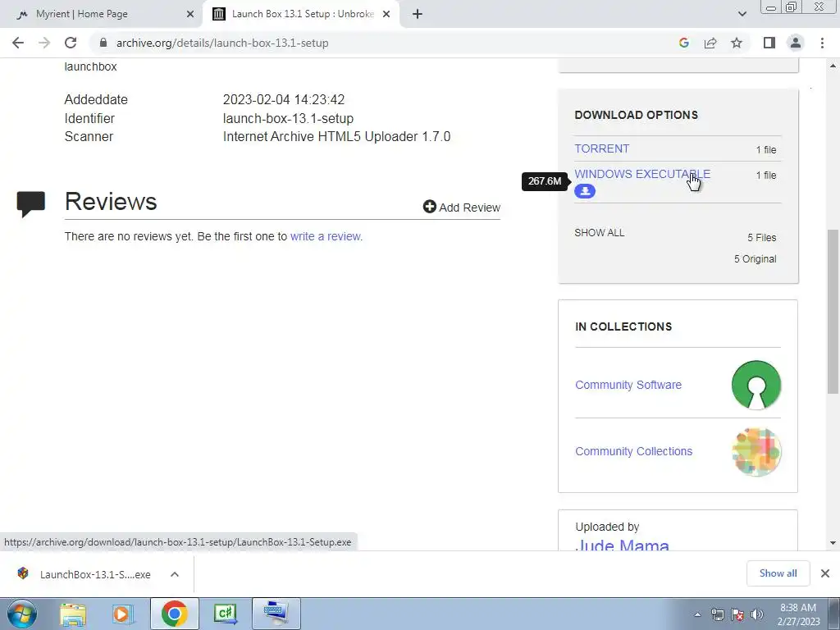Click the write a review link

tap(325, 236)
